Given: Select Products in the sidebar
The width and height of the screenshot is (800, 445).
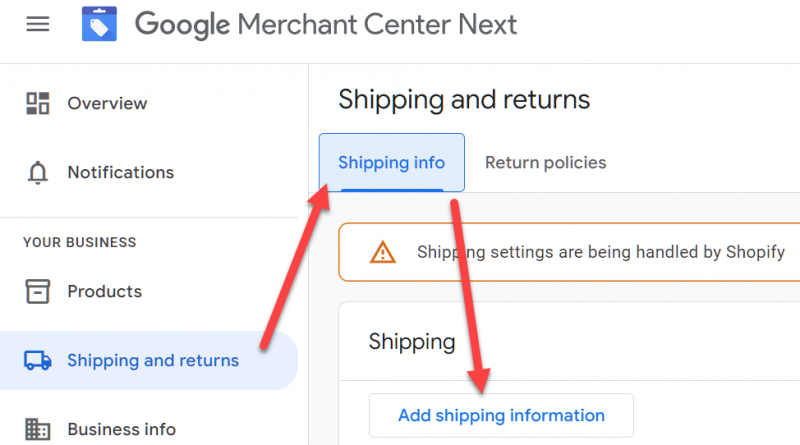Looking at the screenshot, I should (x=104, y=292).
